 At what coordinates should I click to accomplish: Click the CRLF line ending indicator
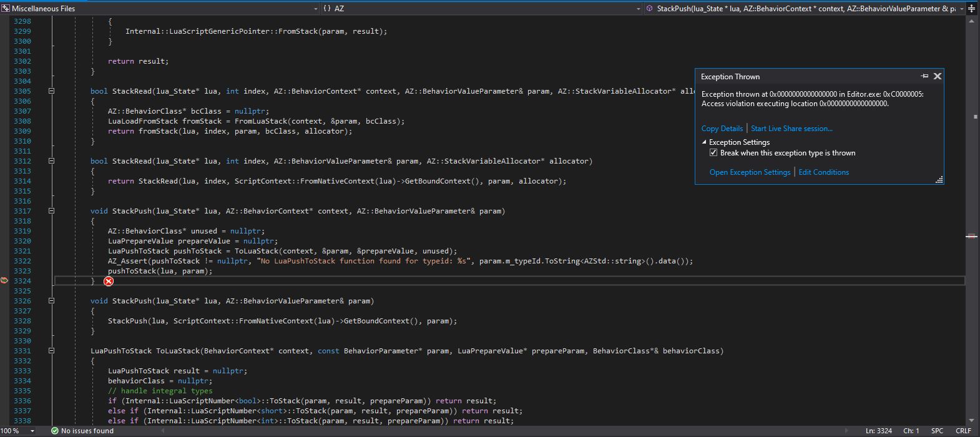(963, 431)
